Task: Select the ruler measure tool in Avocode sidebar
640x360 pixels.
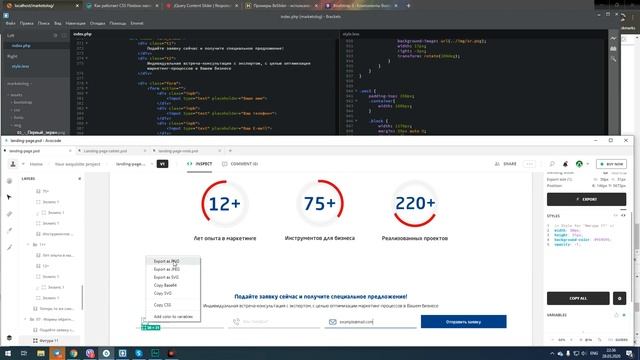Action: [9, 214]
